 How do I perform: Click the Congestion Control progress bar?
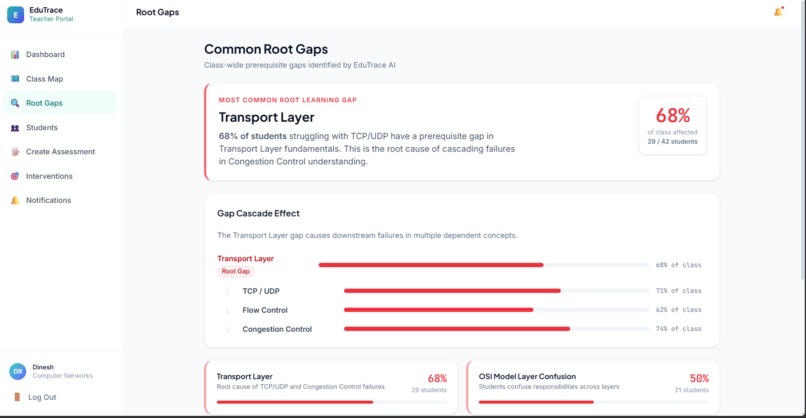(496, 329)
